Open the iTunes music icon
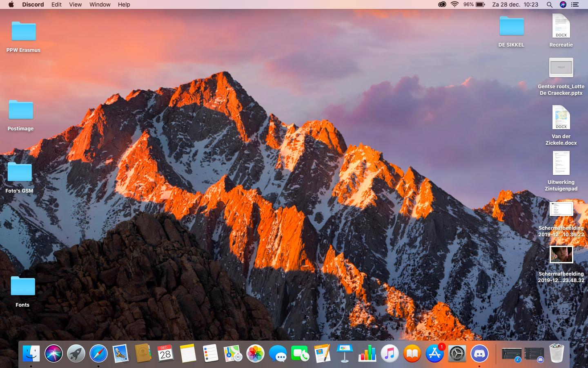 pos(390,354)
